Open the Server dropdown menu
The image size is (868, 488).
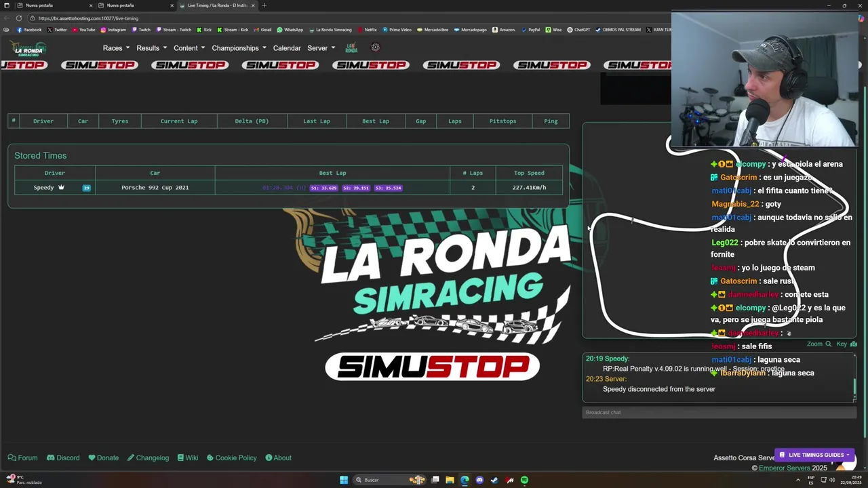[x=321, y=48]
